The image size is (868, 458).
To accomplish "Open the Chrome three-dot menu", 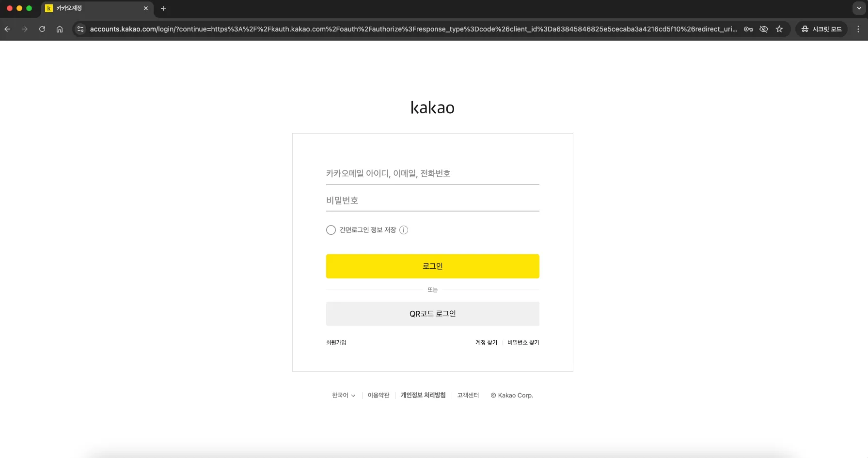I will [x=858, y=29].
